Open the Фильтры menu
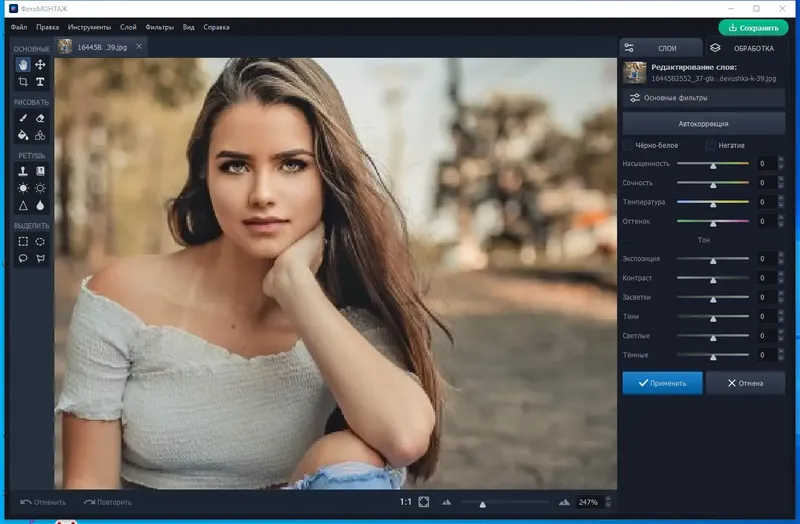 pyautogui.click(x=160, y=27)
